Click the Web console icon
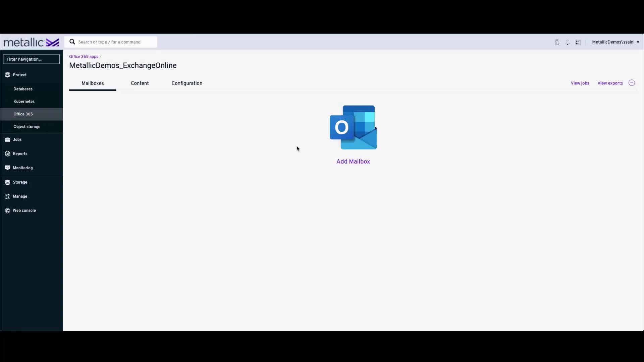644x362 pixels. 7,210
